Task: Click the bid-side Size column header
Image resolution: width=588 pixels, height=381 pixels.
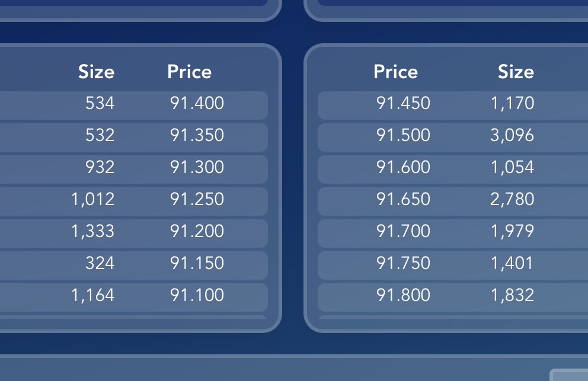Action: click(x=96, y=72)
